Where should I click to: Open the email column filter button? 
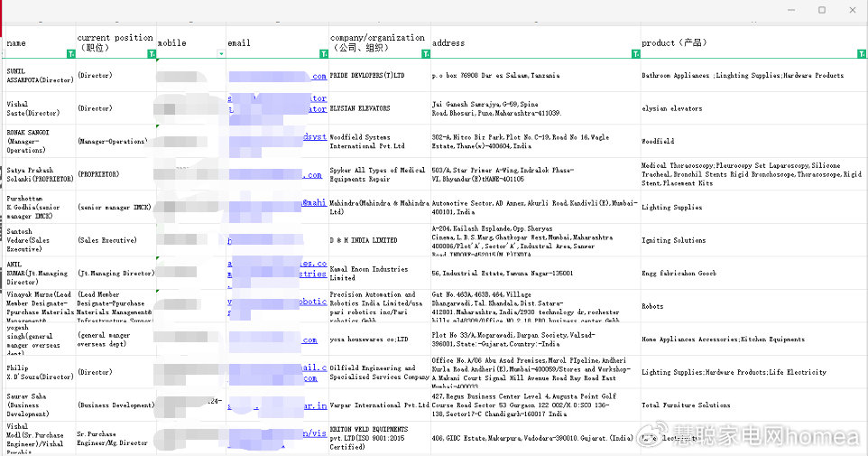pos(324,54)
